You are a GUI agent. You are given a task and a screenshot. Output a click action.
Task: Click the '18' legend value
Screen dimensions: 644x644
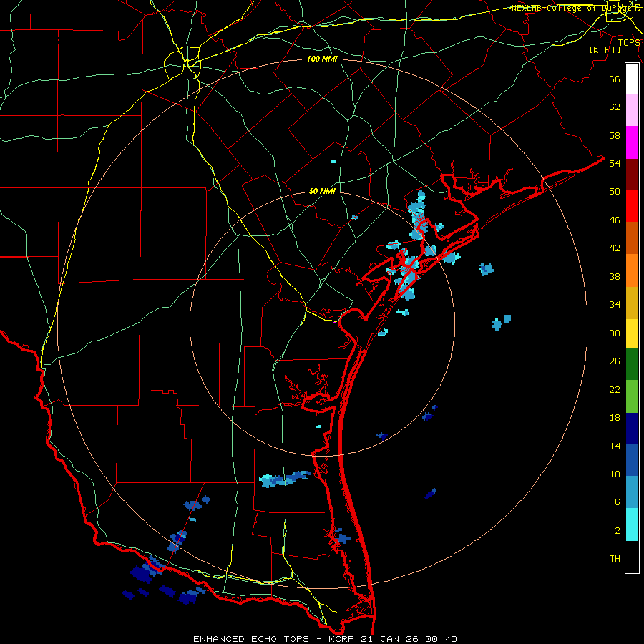pyautogui.click(x=615, y=418)
